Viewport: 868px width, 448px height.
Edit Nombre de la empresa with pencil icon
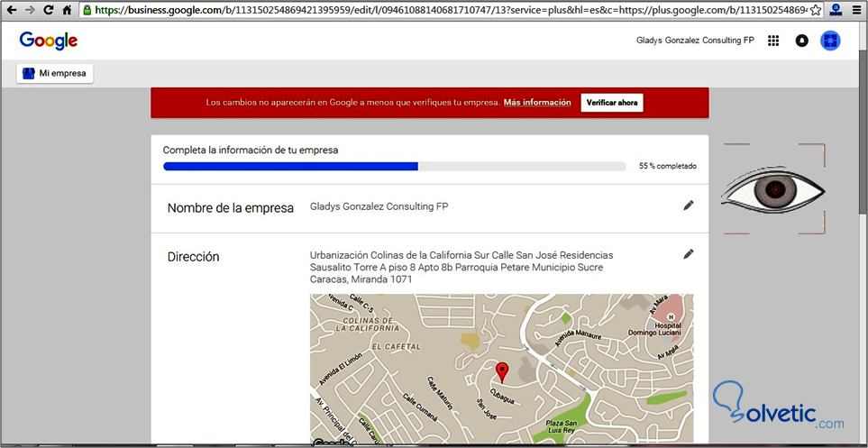pos(688,206)
